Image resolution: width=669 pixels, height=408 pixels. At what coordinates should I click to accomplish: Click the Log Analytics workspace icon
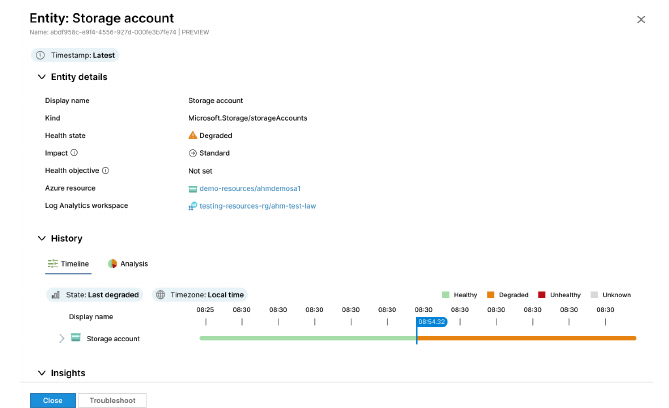(193, 206)
